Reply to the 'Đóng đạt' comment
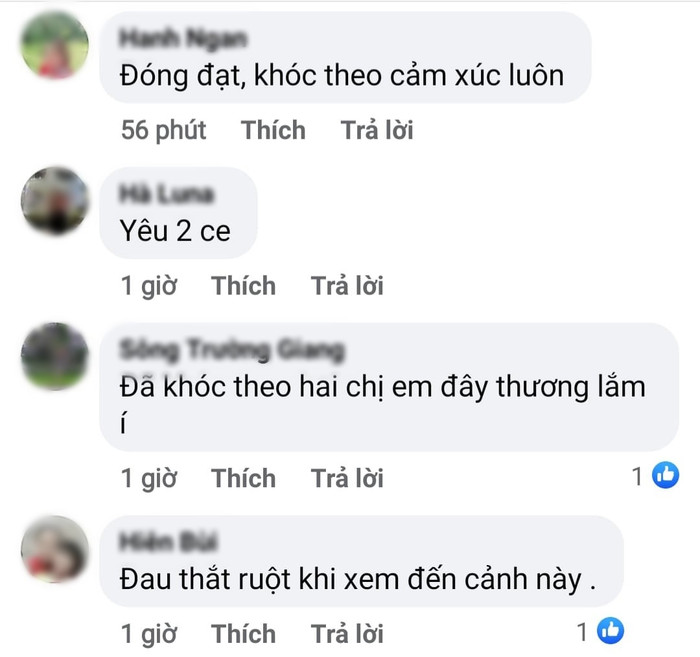Image resolution: width=700 pixels, height=657 pixels. pos(377,130)
